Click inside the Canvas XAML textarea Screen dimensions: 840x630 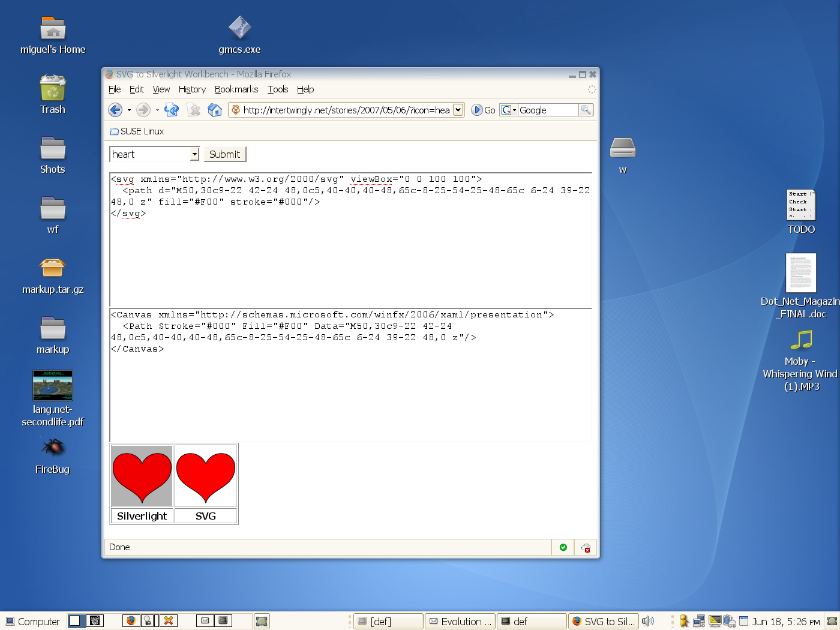[x=351, y=375]
